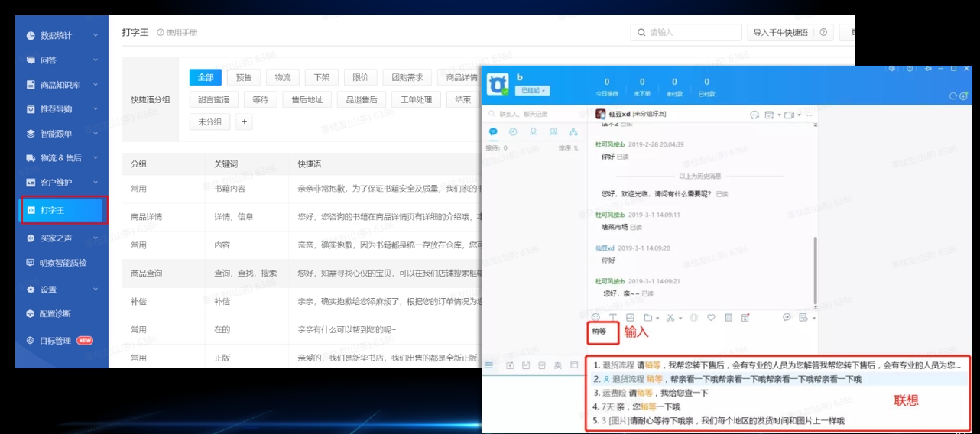Expand the 客户维护 chevron
Screen dimensions: 980x434
pos(96,182)
